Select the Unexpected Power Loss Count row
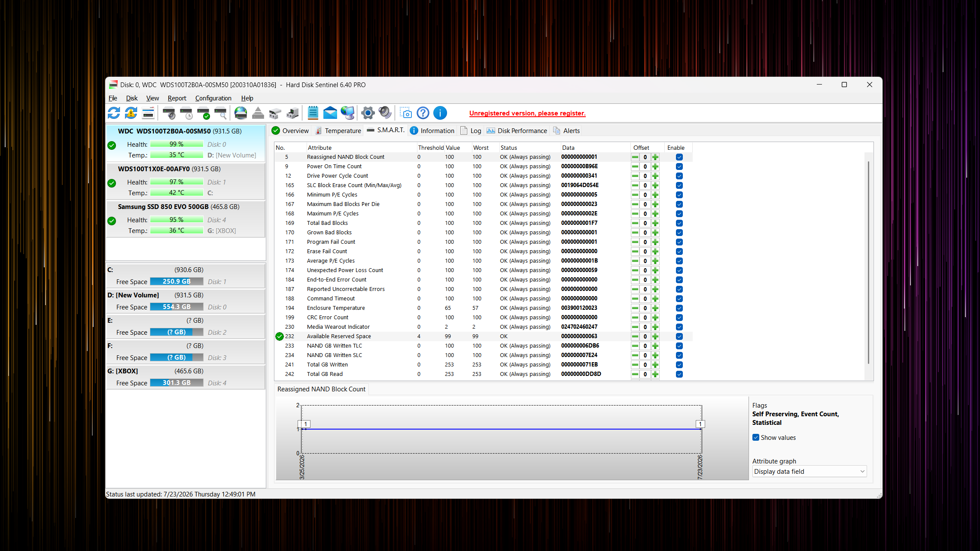 tap(483, 270)
